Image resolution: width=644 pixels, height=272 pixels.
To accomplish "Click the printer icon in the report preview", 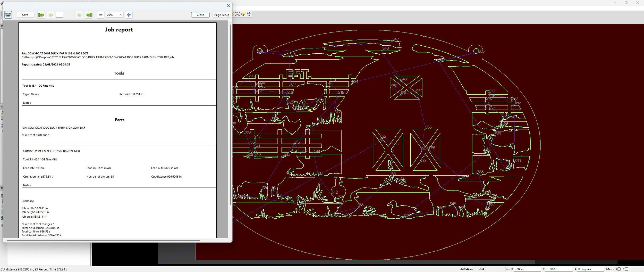I will point(8,15).
